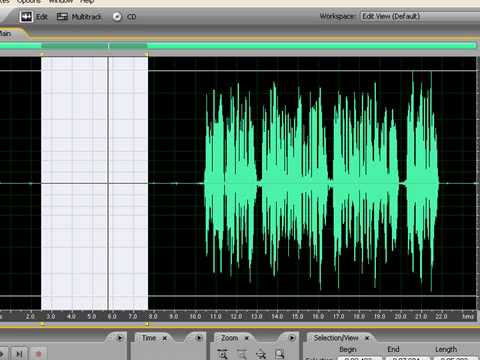The height and width of the screenshot is (360, 480).
Task: Close the Zoom panel tab
Action: pos(247,338)
